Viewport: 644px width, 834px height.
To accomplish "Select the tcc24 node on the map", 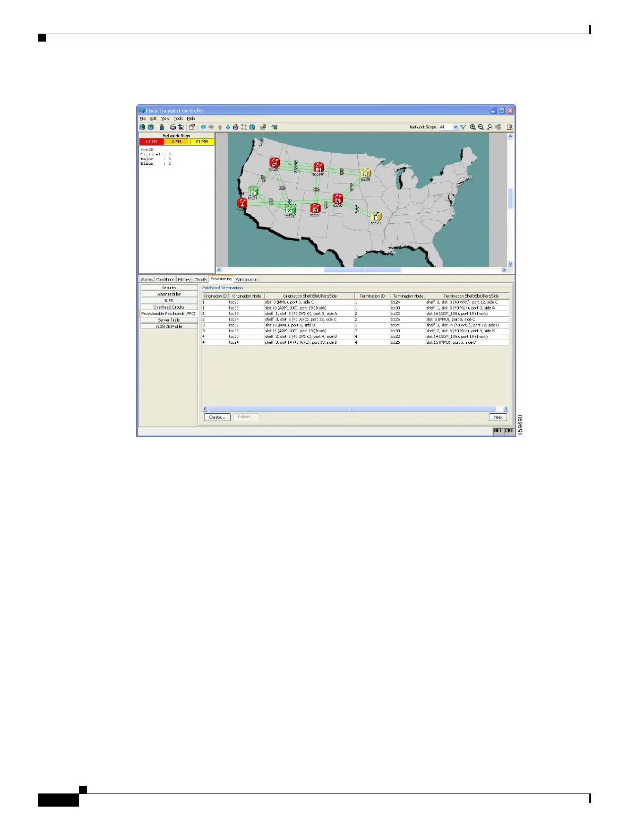I will [318, 168].
